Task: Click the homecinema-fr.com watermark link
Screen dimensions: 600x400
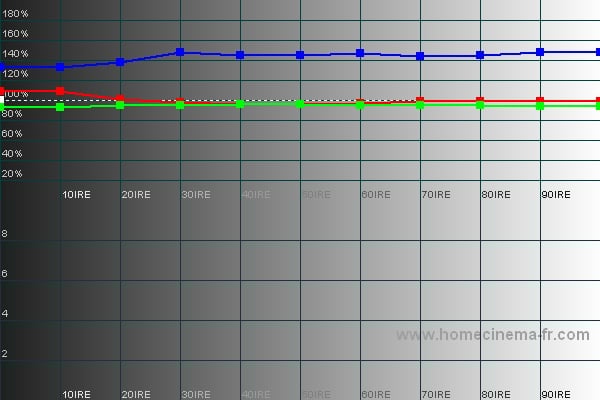Action: pyautogui.click(x=493, y=334)
